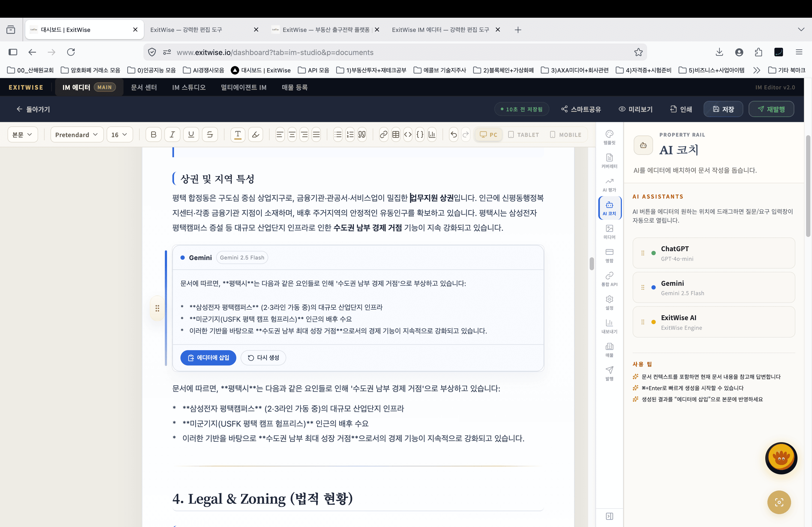Click the 재발행 button at top right

point(771,109)
